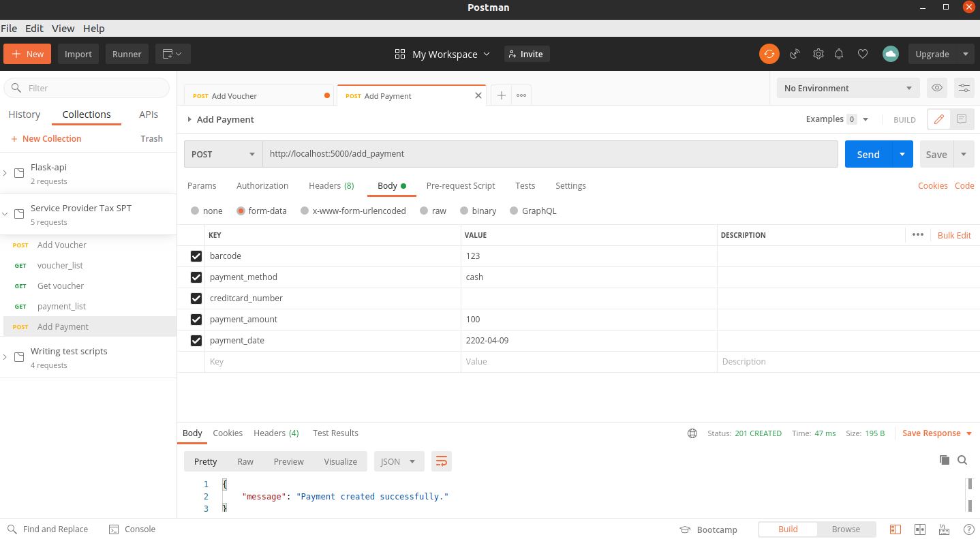Viewport: 980px width, 539px height.
Task: Open the My Workspace switcher
Action: (x=442, y=54)
